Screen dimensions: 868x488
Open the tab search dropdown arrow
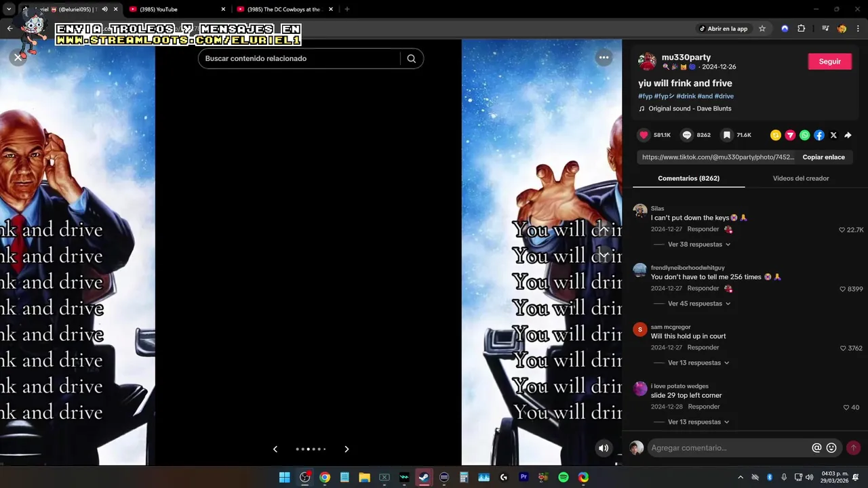tap(9, 9)
